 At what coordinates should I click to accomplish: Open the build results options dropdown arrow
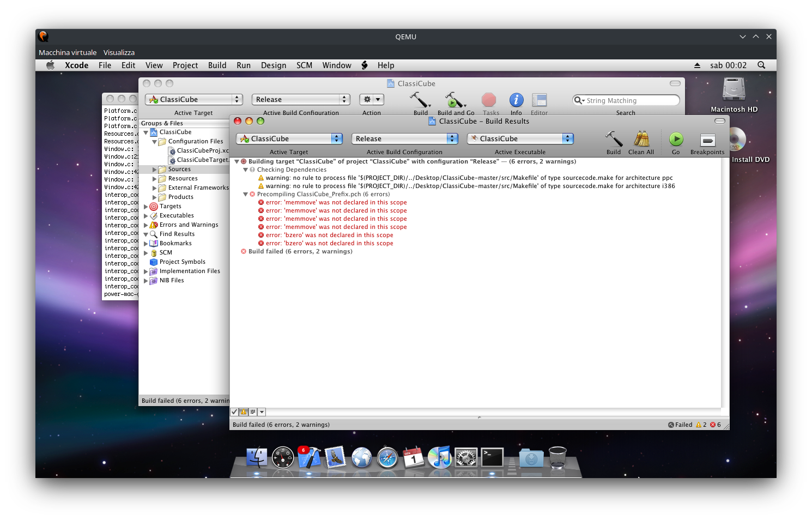point(262,412)
